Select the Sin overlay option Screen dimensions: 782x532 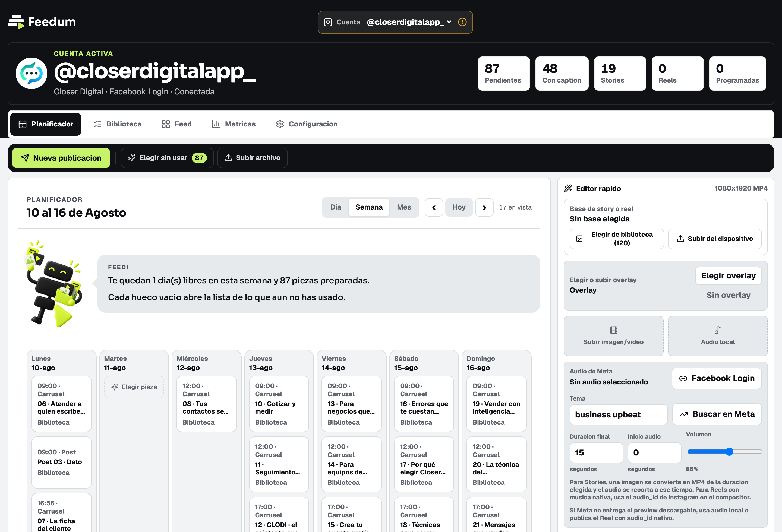[728, 295]
